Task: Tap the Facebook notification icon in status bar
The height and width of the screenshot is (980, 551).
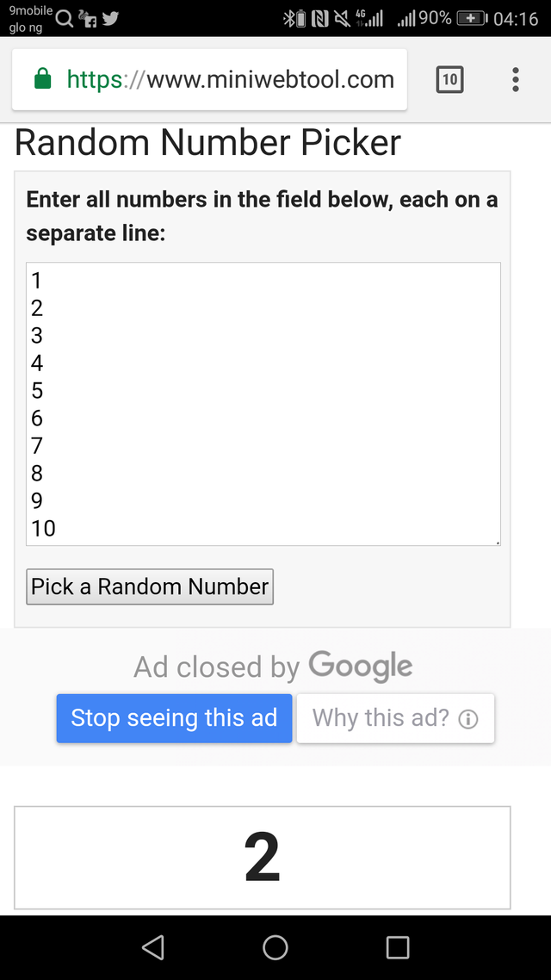Action: click(88, 19)
